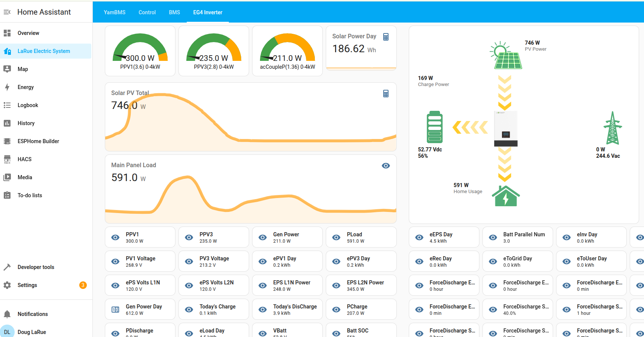Click the acCoupleP(1.36) gauge card

pos(287,51)
